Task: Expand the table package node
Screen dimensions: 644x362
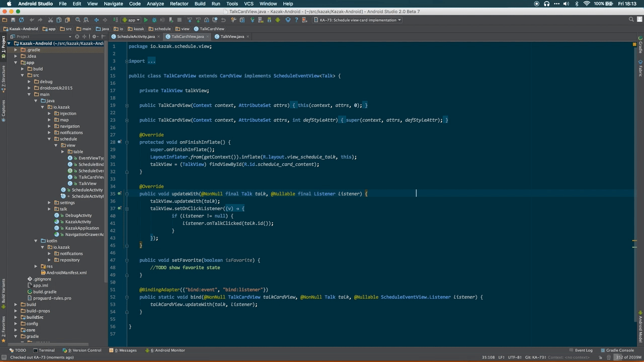Action: click(62, 151)
